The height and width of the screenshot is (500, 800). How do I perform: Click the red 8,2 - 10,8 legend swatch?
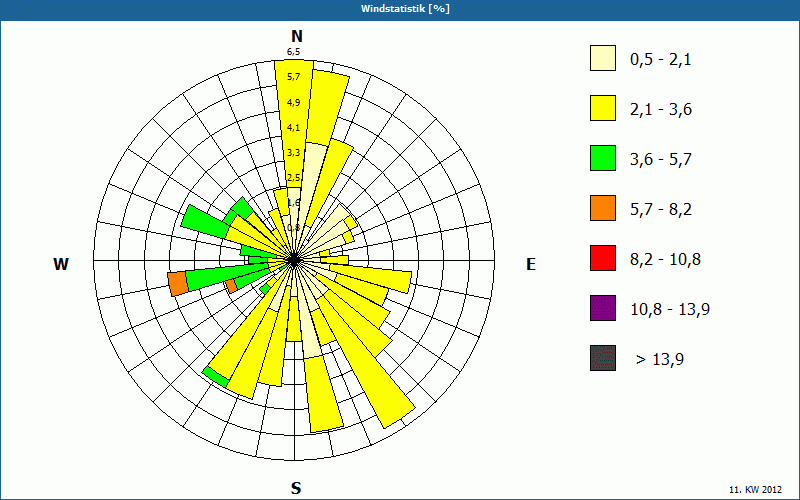(603, 258)
